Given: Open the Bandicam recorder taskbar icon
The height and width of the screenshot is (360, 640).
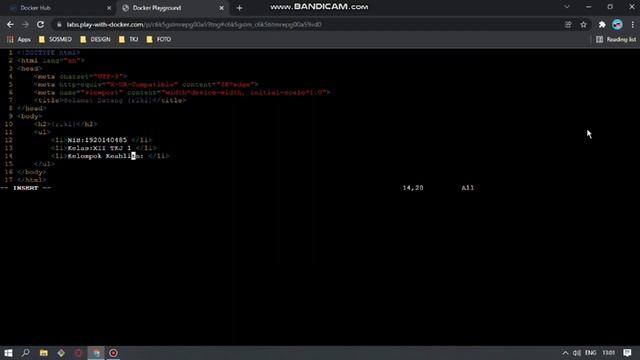Looking at the screenshot, I should [113, 353].
